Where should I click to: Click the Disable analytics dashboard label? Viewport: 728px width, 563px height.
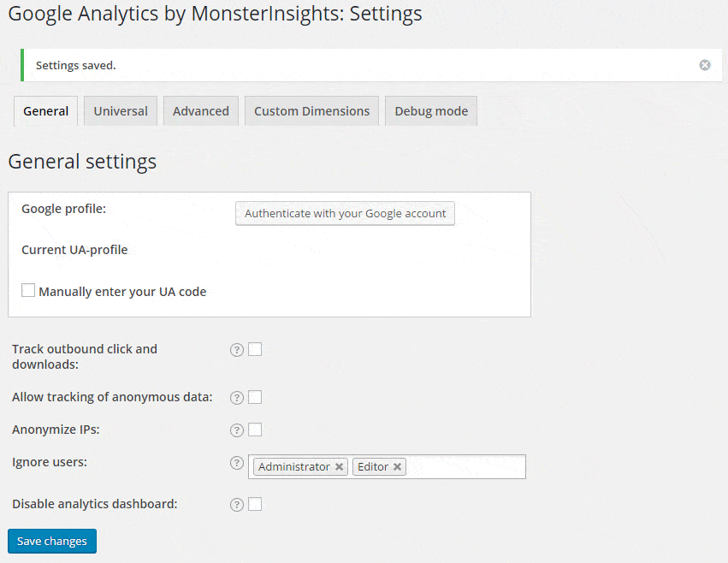click(95, 504)
